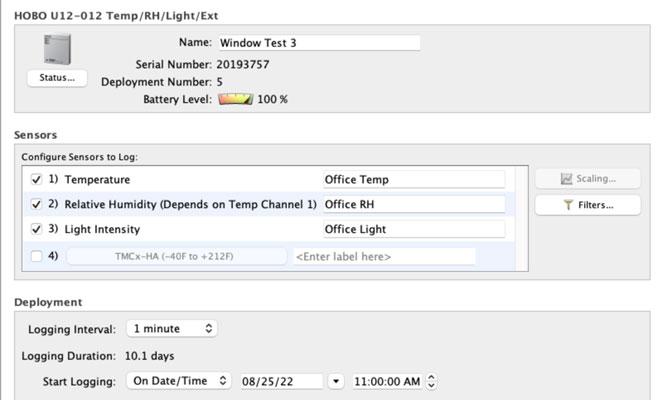Open the Logging Interval dropdown
This screenshot has width=660, height=400.
[171, 328]
